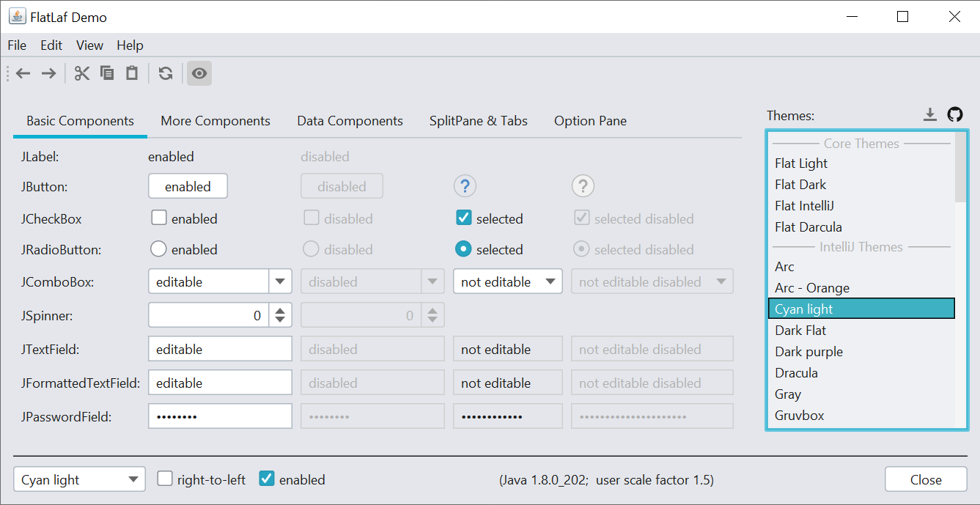Image resolution: width=980 pixels, height=505 pixels.
Task: Click the Forward arrow toolbar icon
Action: [48, 73]
